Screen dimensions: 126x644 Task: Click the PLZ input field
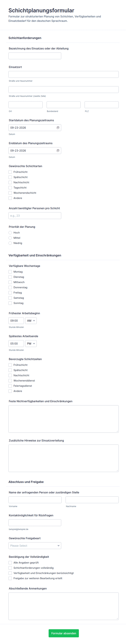tap(102, 105)
